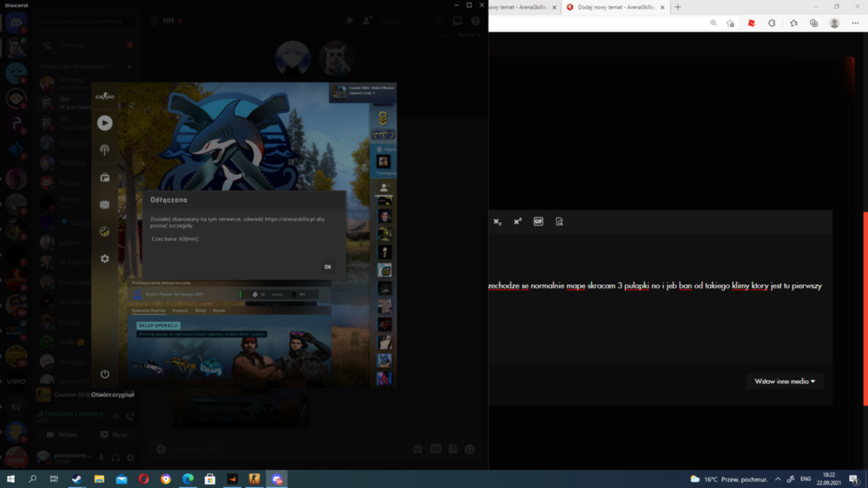The height and width of the screenshot is (488, 868).
Task: Open the Edge favorites list
Action: 794,23
